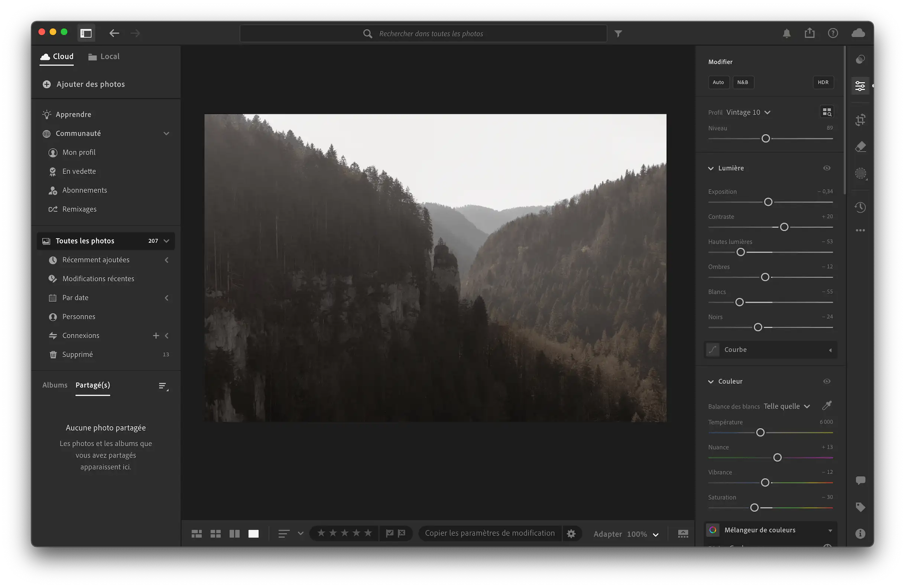This screenshot has width=905, height=588.
Task: Collapse the Couleur section chevron
Action: pyautogui.click(x=710, y=381)
